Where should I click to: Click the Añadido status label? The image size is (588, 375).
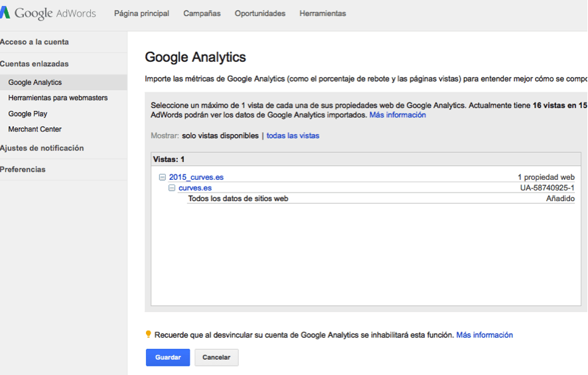click(560, 198)
